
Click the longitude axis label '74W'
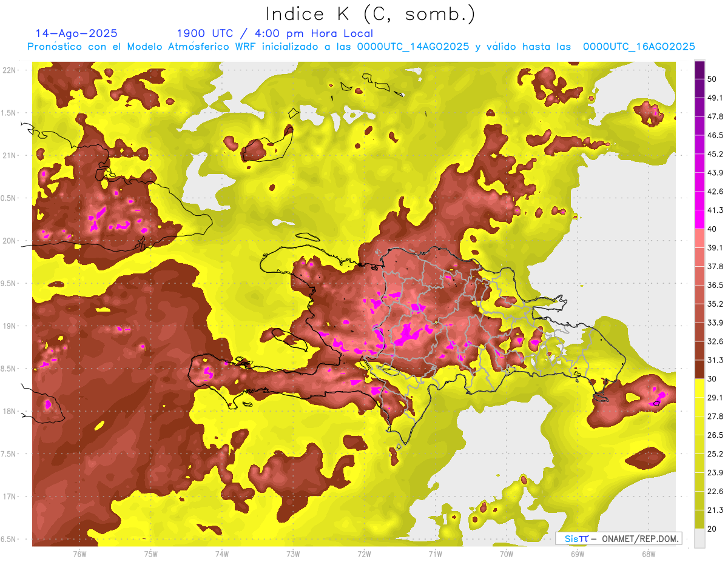[222, 554]
